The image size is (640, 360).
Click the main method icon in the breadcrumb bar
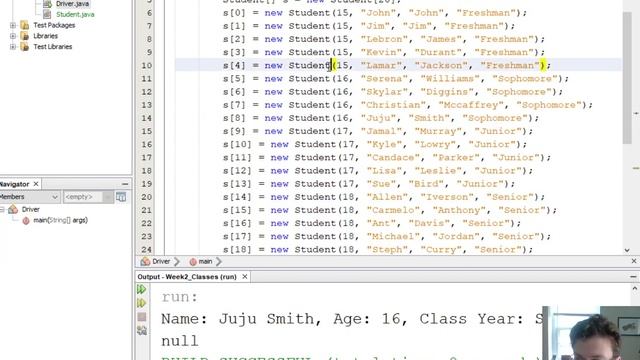point(193,262)
